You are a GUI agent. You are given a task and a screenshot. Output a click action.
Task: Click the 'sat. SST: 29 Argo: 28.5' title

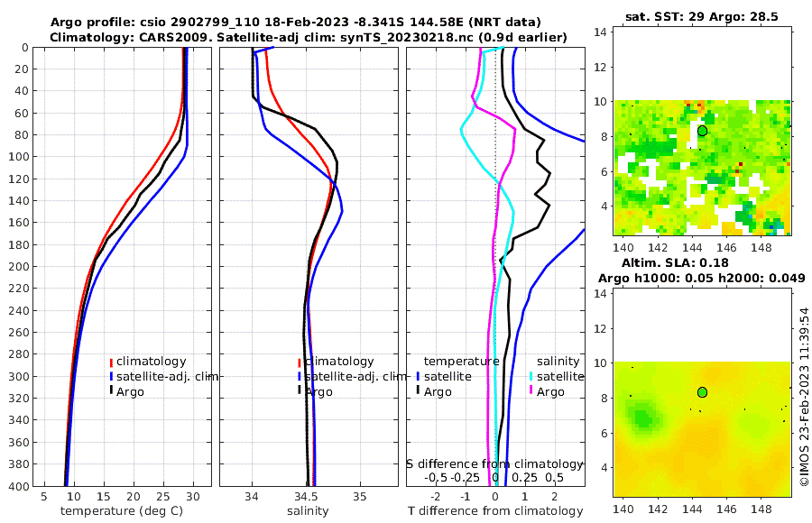pyautogui.click(x=702, y=16)
